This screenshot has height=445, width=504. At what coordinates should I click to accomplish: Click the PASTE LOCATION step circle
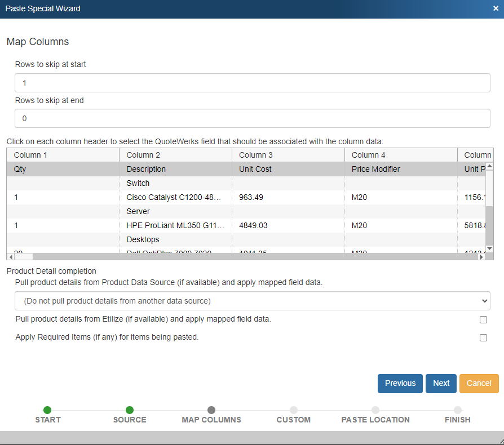(x=375, y=410)
